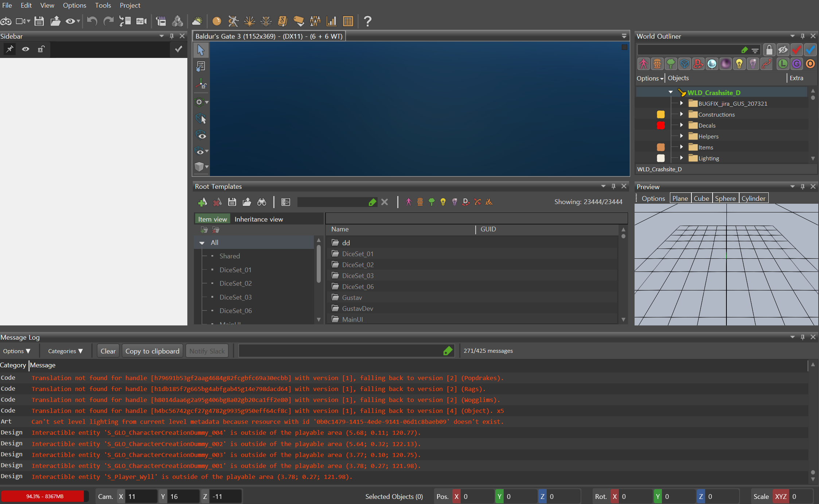The image size is (819, 504).
Task: Click the bar chart statistics icon
Action: pyautogui.click(x=331, y=21)
